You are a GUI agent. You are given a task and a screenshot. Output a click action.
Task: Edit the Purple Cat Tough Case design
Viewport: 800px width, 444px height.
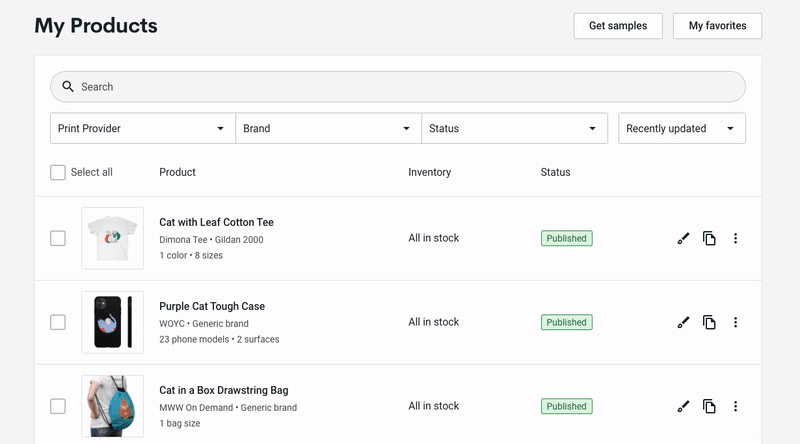point(683,323)
